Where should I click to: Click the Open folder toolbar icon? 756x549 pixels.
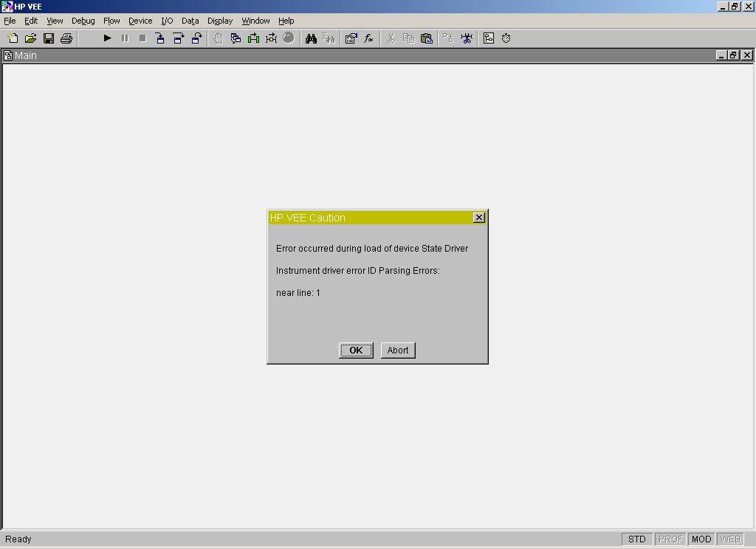(x=30, y=38)
